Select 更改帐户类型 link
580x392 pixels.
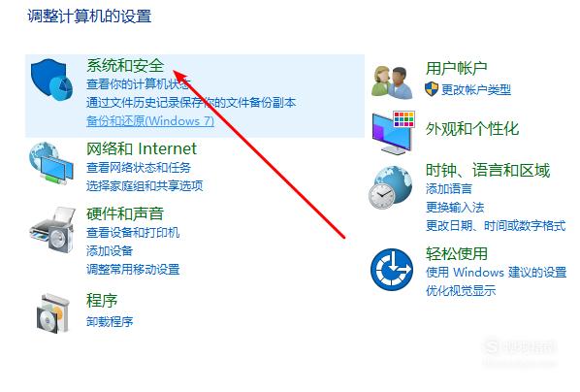point(476,89)
